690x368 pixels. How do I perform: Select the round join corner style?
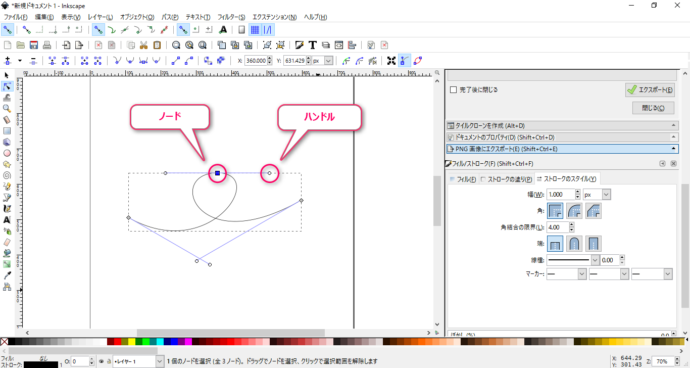pos(574,211)
